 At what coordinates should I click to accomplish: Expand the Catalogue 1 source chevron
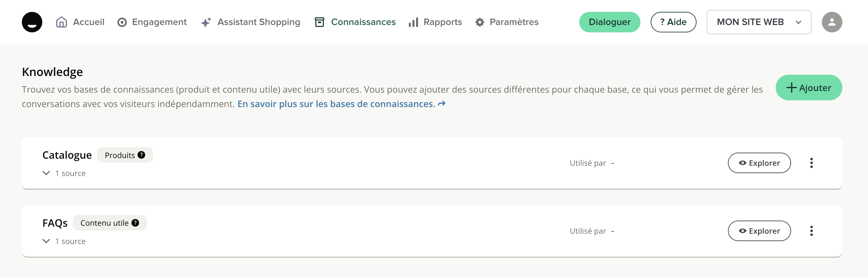[x=46, y=173]
